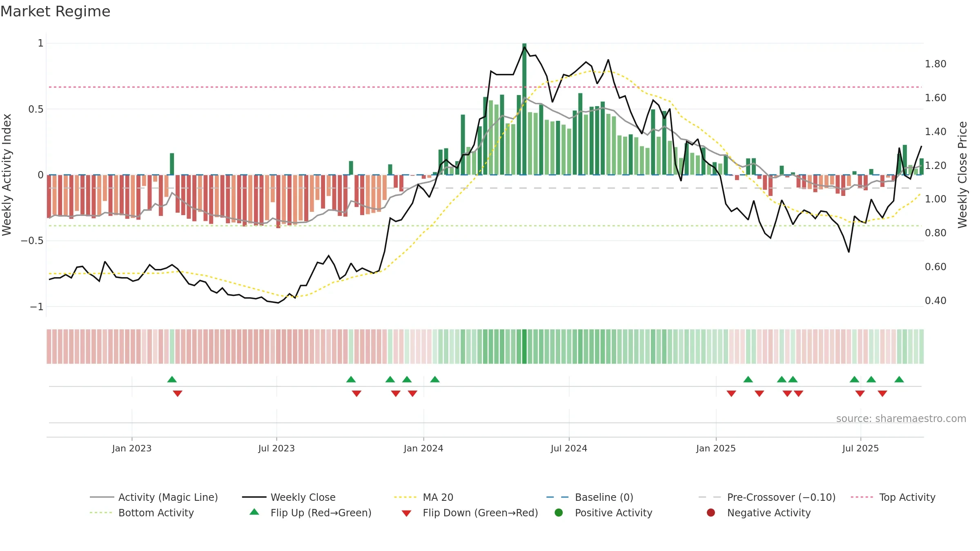The height and width of the screenshot is (551, 980).
Task: Toggle the Baseline (0) legend entry
Action: click(x=590, y=497)
